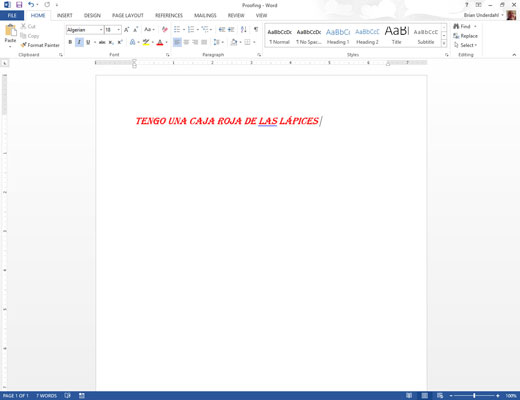Image resolution: width=520 pixels, height=400 pixels.
Task: Switch to the REVIEW tab
Action: point(236,15)
